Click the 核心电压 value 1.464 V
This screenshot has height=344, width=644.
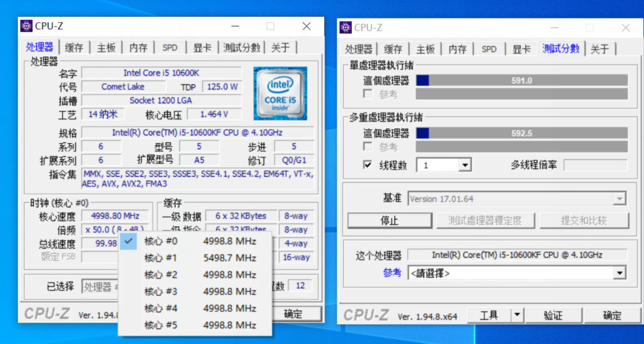[x=214, y=114]
